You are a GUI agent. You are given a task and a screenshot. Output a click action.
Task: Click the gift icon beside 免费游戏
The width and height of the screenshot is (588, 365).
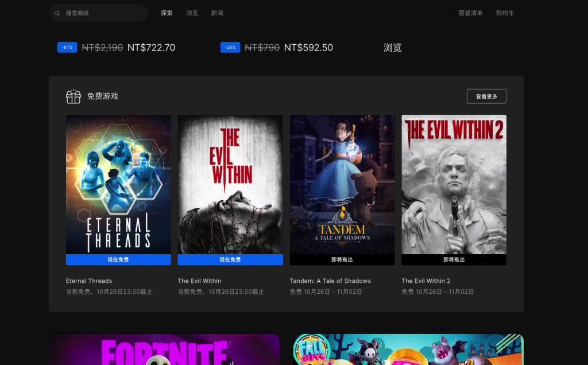tap(73, 96)
